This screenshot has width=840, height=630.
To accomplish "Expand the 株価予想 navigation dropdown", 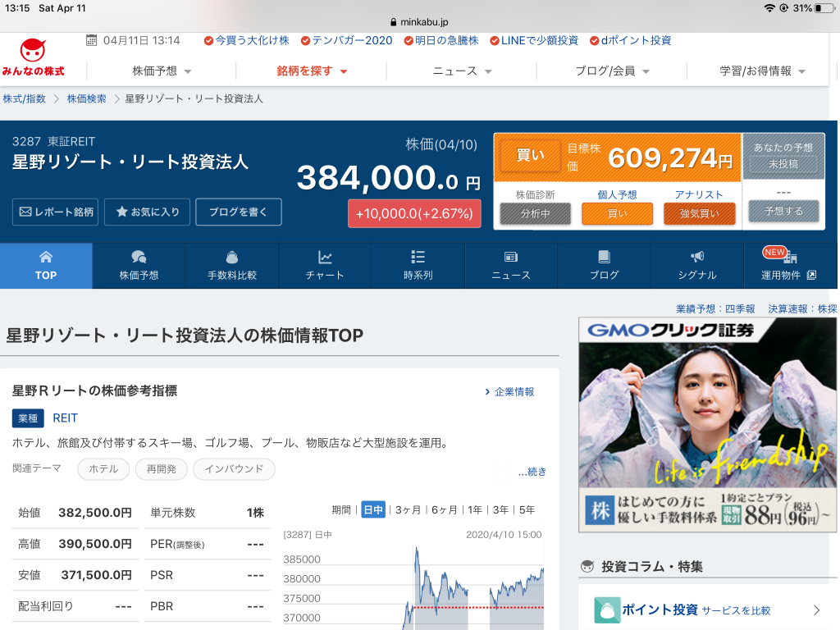I will (x=162, y=71).
